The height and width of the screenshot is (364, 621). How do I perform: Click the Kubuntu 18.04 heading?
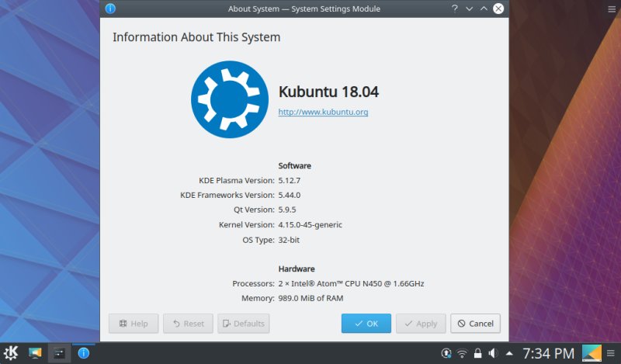pos(328,92)
